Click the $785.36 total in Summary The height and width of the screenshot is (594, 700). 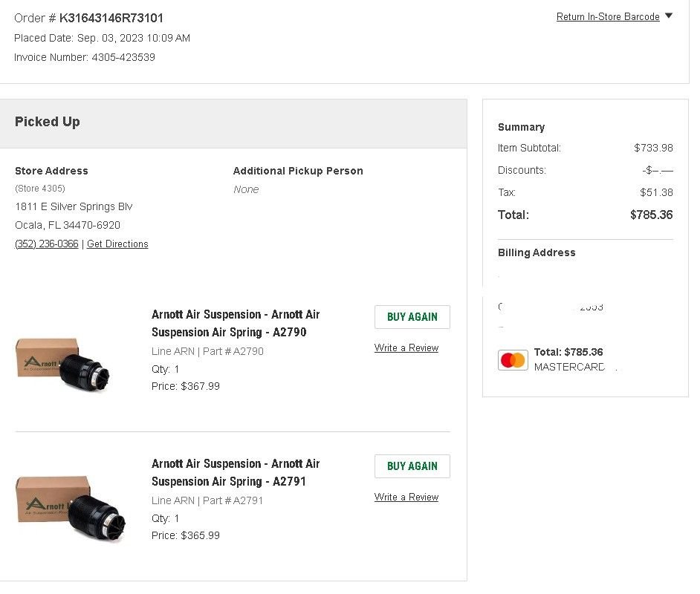(651, 215)
